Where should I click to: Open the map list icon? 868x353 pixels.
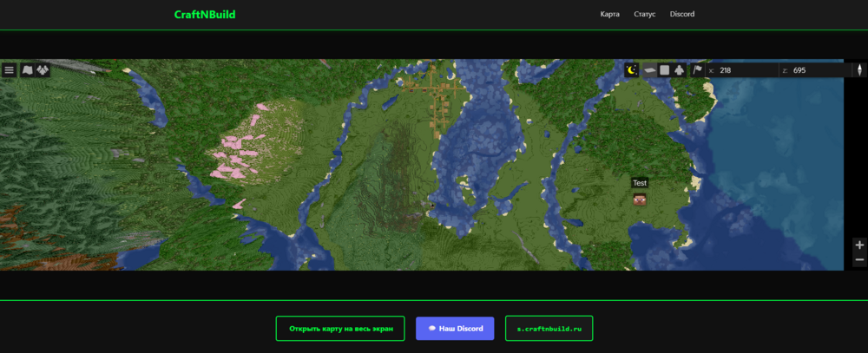click(x=28, y=70)
